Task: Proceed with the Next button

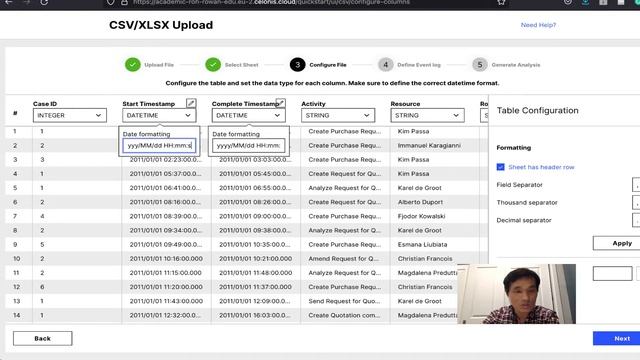Action: click(x=618, y=338)
